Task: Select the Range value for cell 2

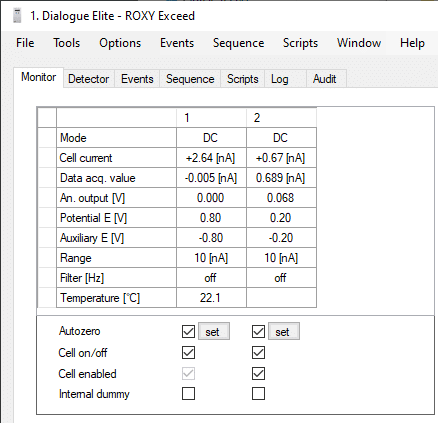Action: tap(281, 258)
